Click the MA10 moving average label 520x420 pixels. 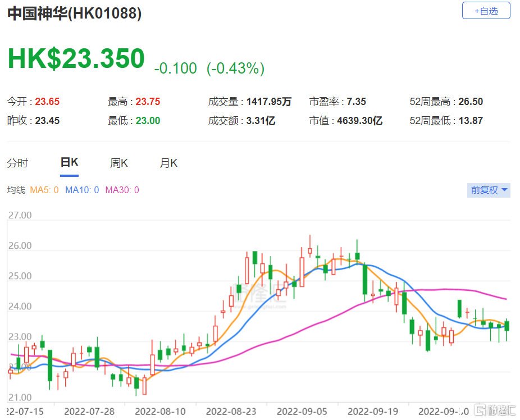(82, 190)
